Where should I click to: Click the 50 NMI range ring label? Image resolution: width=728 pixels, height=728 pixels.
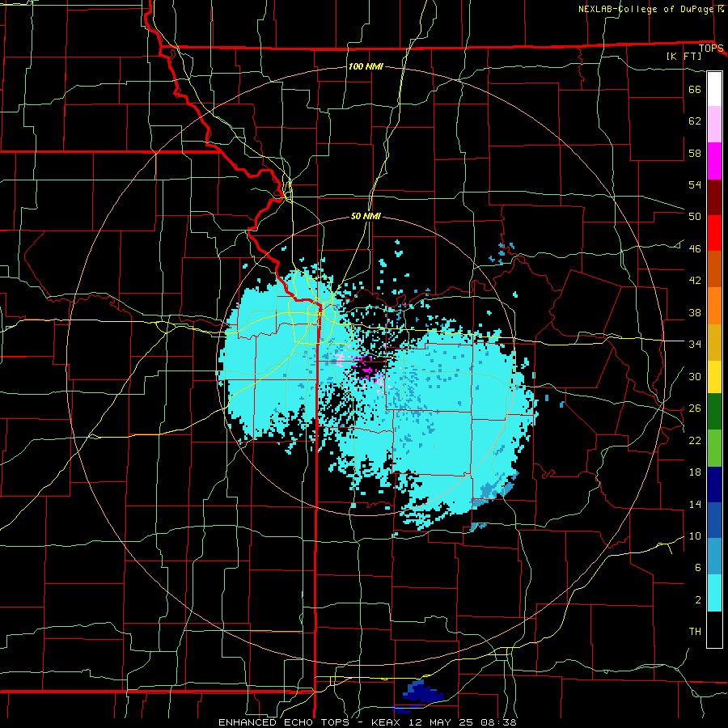[x=366, y=216]
